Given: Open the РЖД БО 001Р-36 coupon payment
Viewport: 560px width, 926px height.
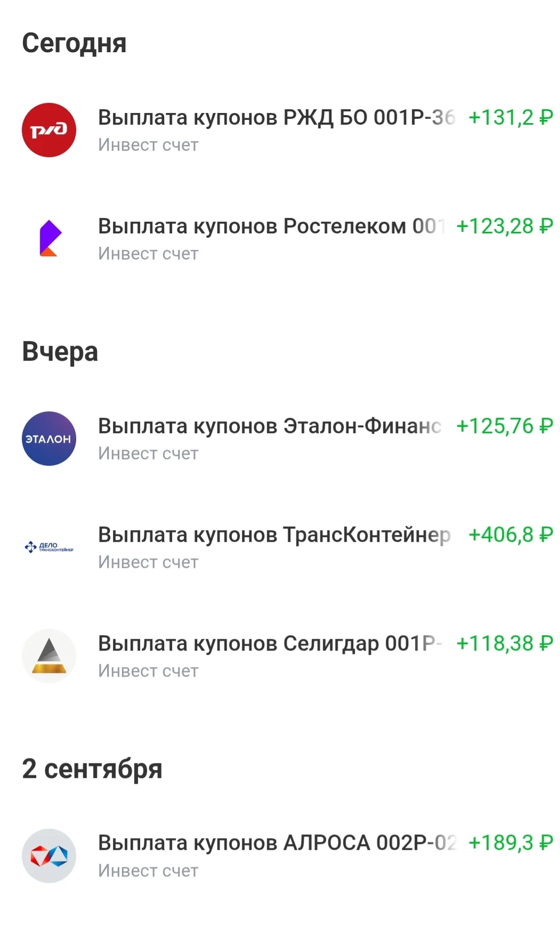Looking at the screenshot, I should point(280,130).
